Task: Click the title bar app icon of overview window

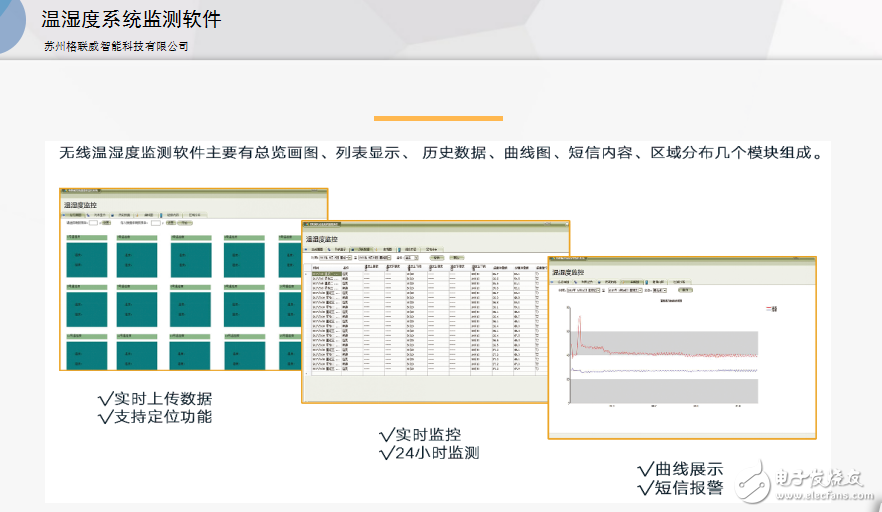Action: pyautogui.click(x=64, y=192)
